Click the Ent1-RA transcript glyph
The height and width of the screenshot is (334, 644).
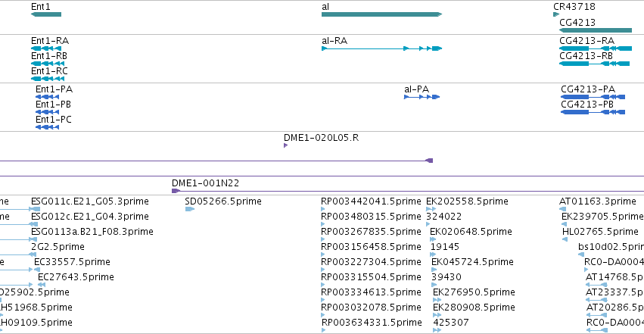[x=46, y=48]
